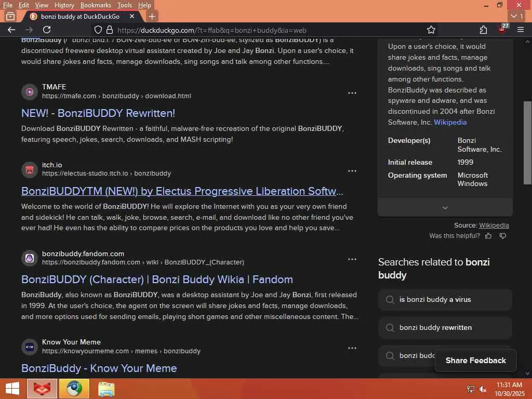Screen dimensions: 532x399
Task: Follow the Wikipedia link in infobox text
Action: click(x=450, y=122)
